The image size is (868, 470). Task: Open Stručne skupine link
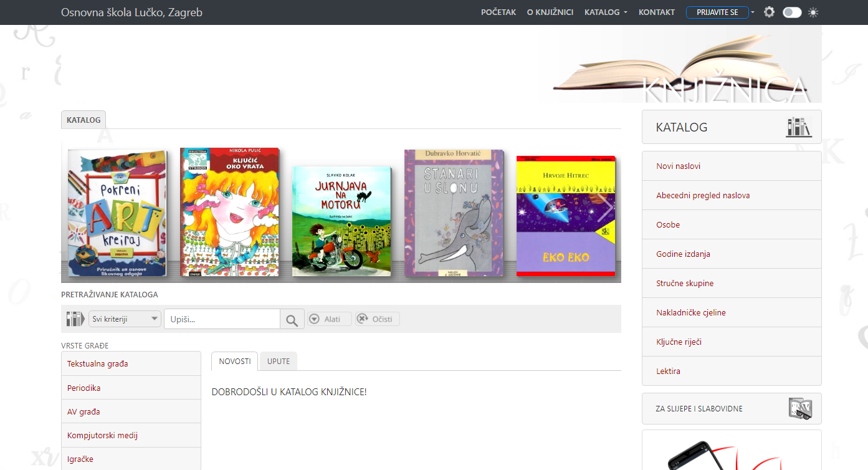click(x=732, y=283)
